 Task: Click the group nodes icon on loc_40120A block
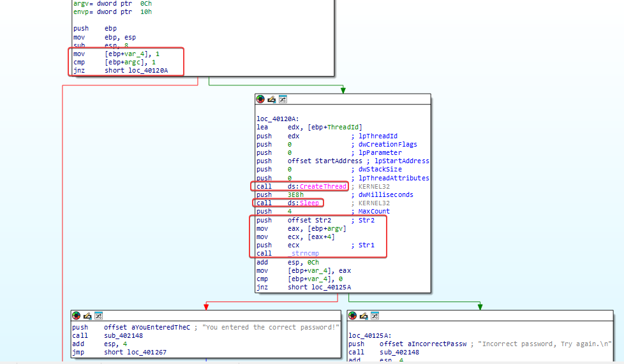coord(283,99)
